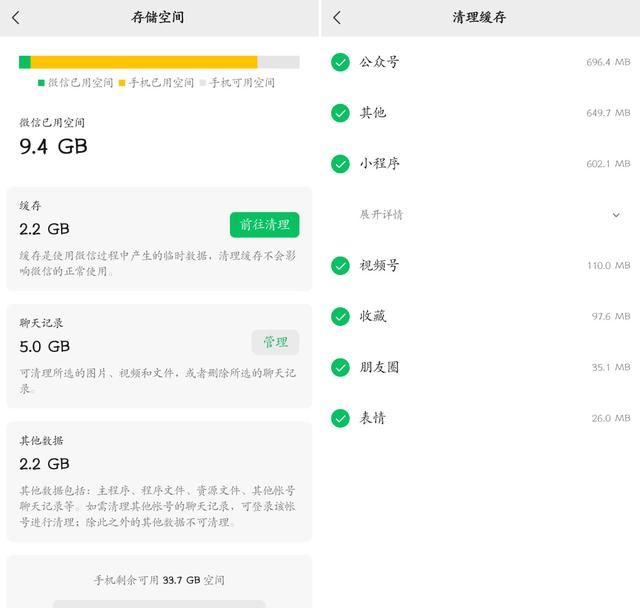Click the 手机剩余可用 33.7 GB 空间 text
This screenshot has width=640, height=608.
(159, 580)
